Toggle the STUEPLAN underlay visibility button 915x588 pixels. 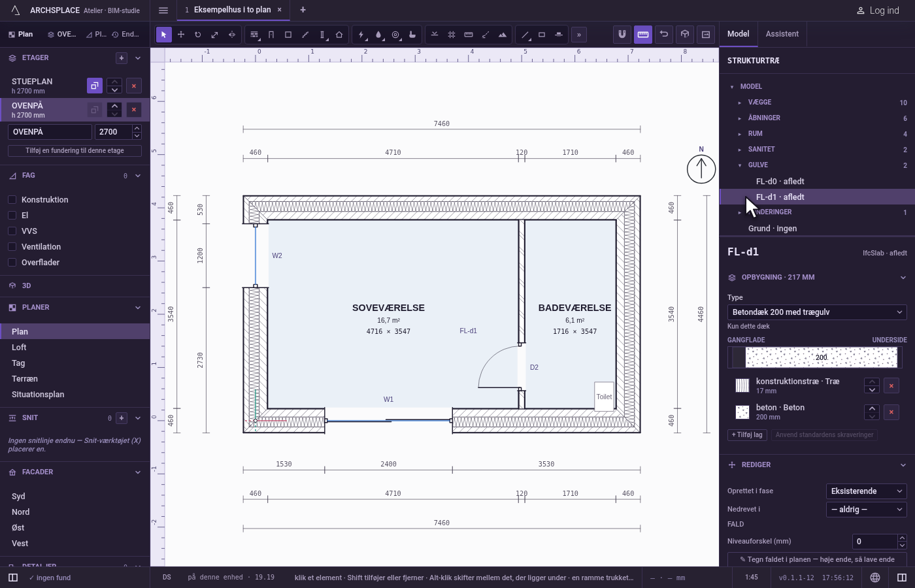[x=95, y=86]
